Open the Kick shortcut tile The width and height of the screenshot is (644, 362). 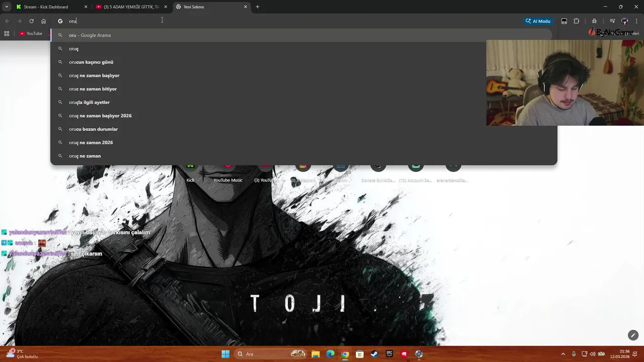tap(190, 173)
